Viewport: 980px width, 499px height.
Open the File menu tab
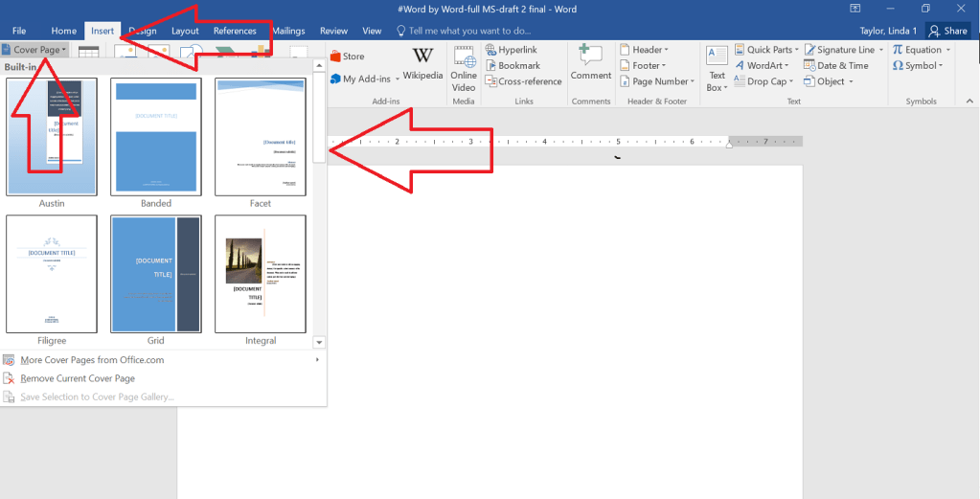[19, 31]
